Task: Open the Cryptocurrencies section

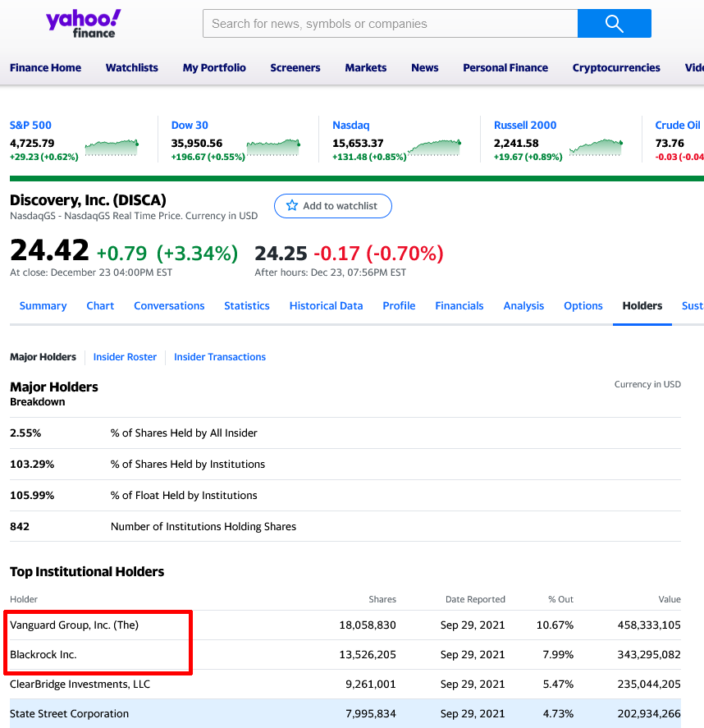Action: click(616, 68)
